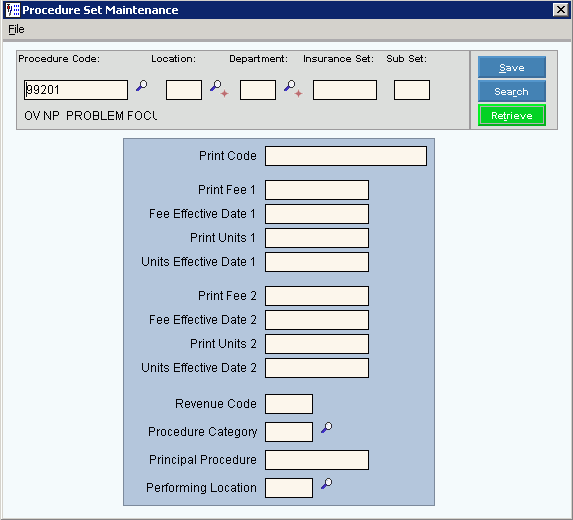This screenshot has width=573, height=520.
Task: Open Procedure Category lookup magnifier
Action: pos(326,428)
